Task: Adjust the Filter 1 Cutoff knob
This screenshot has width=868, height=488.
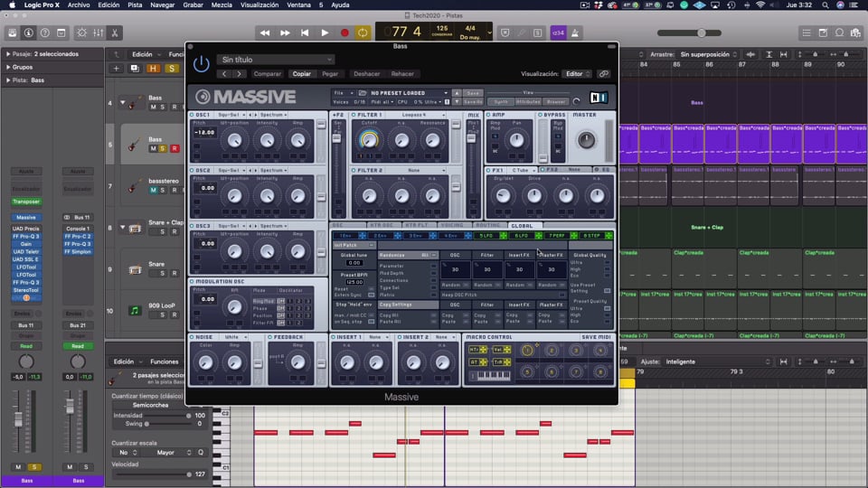Action: (x=369, y=140)
